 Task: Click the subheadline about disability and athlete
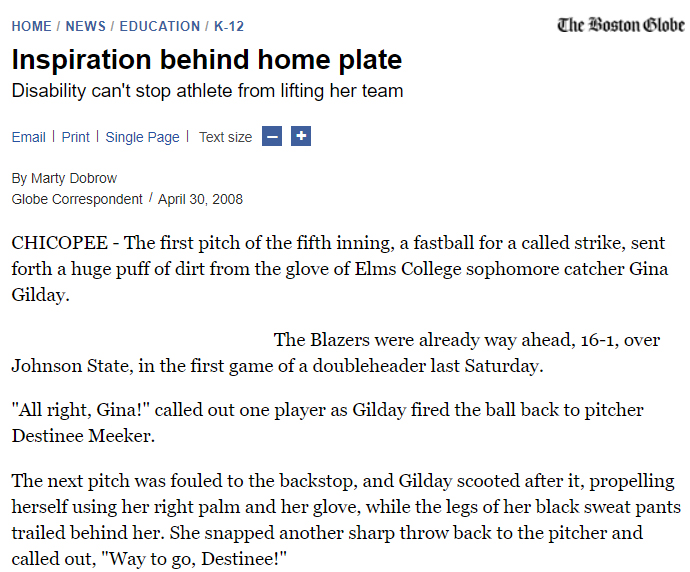click(207, 91)
